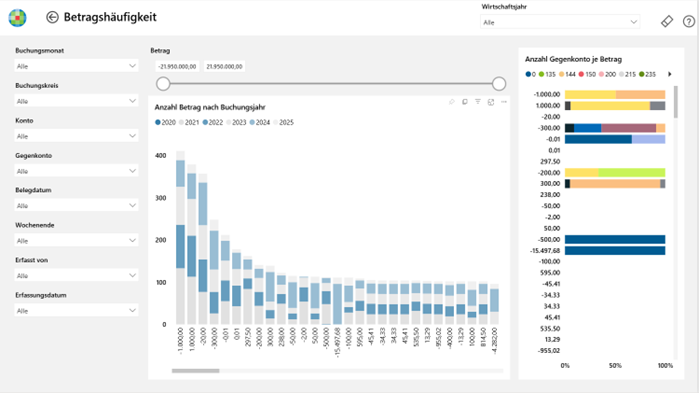
Task: Select legend item 235 in Gegenkonto chart
Action: (x=647, y=74)
